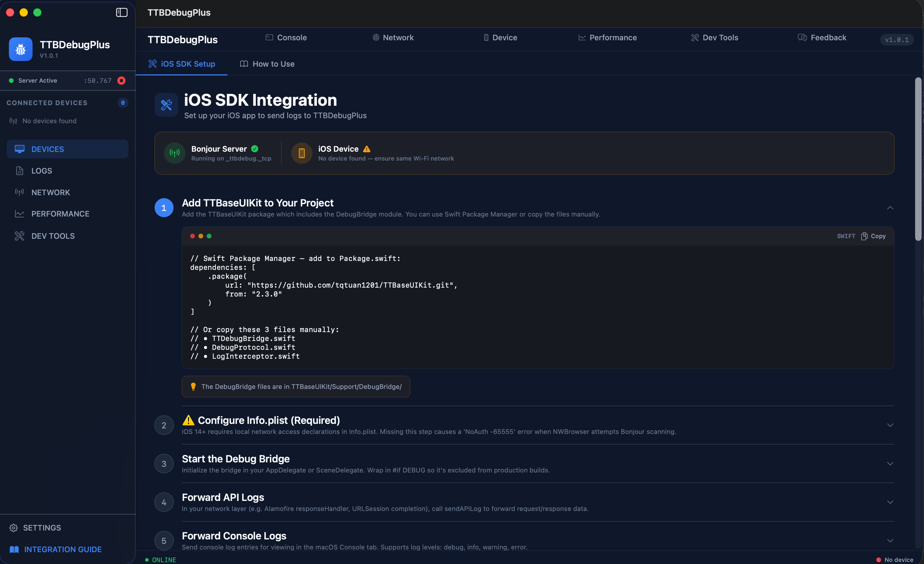The width and height of the screenshot is (924, 564).
Task: Expand step 2 Configure Info.plist
Action: click(x=890, y=425)
